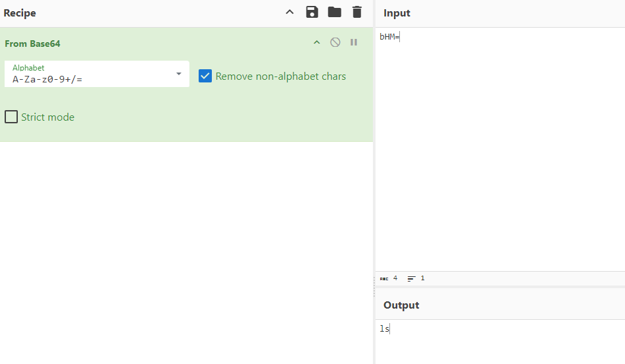Viewport: 625px width, 364px height.
Task: Disable the From Base64 operation
Action: pos(335,43)
